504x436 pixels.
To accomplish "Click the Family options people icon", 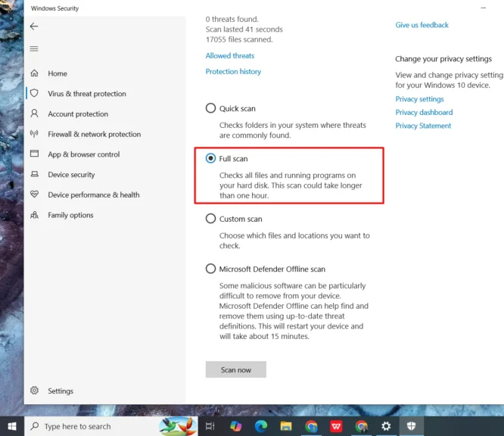I will pyautogui.click(x=34, y=215).
